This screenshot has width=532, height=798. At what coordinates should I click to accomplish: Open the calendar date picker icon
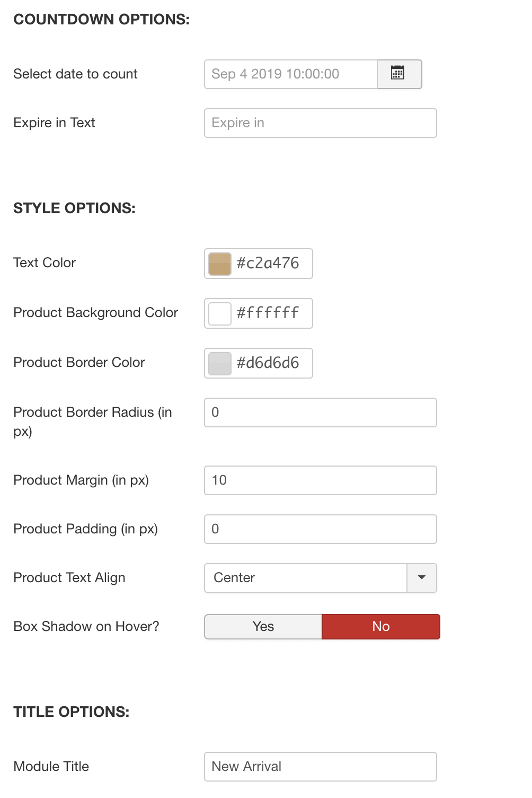tap(399, 74)
